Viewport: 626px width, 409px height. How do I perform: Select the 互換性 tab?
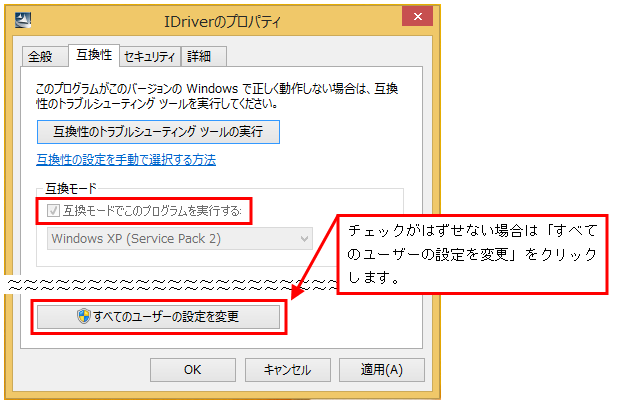pos(94,55)
